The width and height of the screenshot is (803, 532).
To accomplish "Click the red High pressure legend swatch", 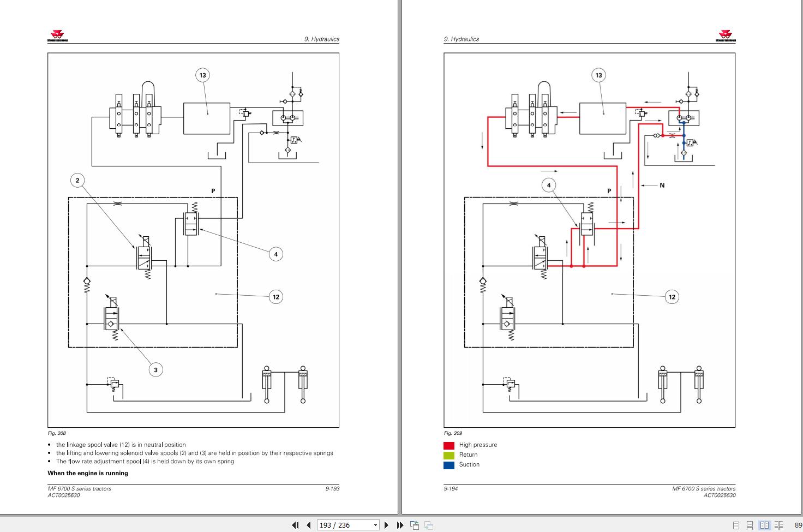I will [449, 445].
